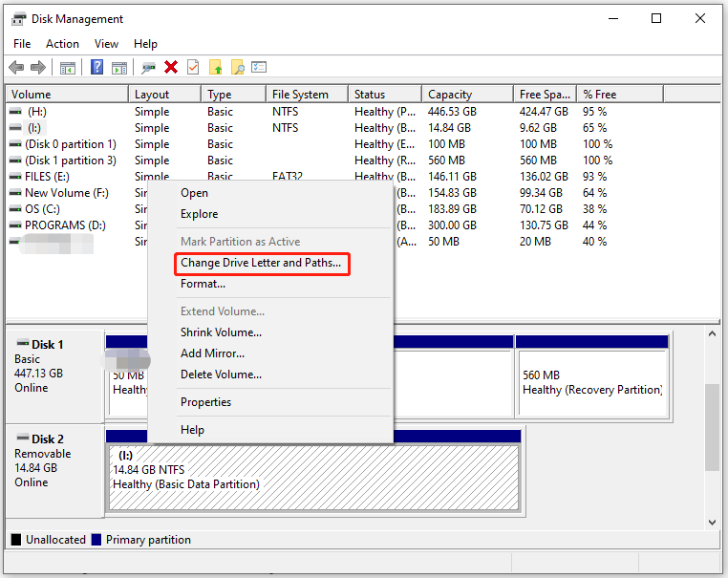Screen dimensions: 728x578
Task: Toggle the Show/Hide Action Pane icon
Action: click(119, 68)
